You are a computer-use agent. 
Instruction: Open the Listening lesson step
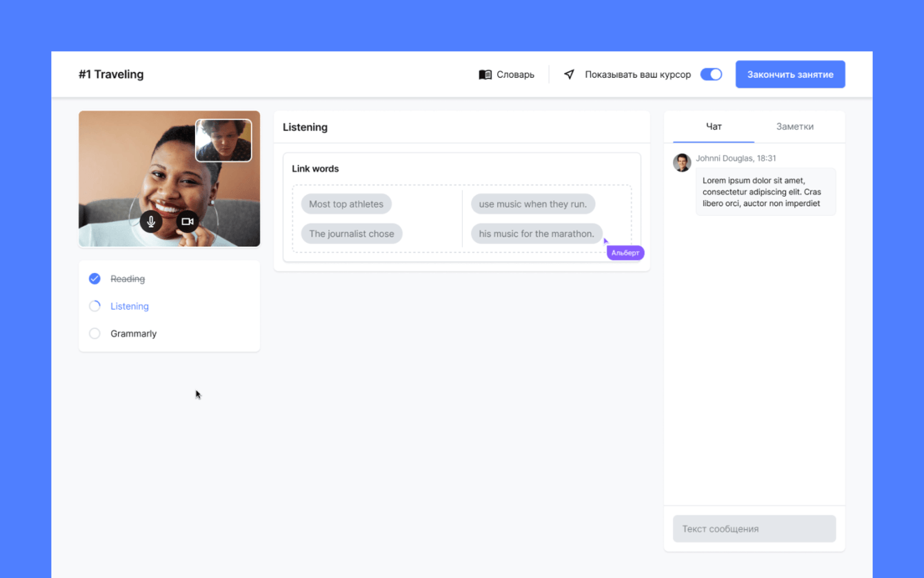130,306
